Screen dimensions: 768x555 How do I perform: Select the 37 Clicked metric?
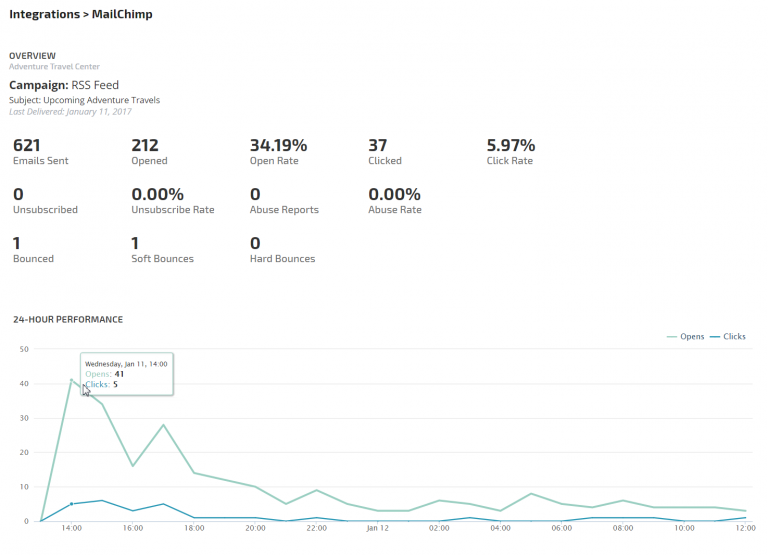(x=385, y=152)
